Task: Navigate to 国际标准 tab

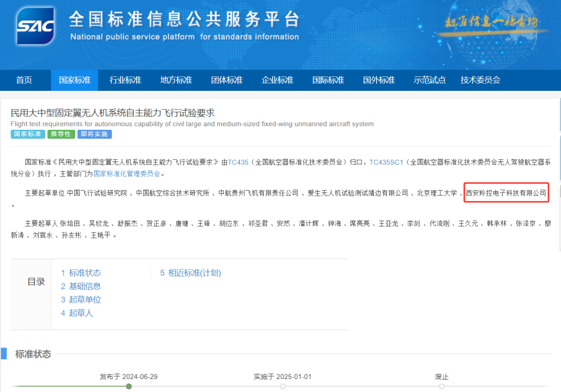Action: (x=328, y=80)
